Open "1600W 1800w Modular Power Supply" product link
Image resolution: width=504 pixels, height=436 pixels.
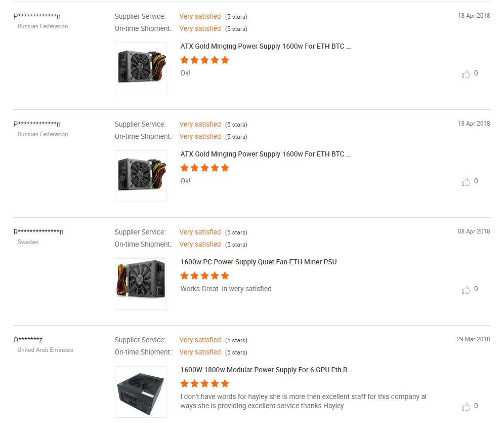click(266, 370)
